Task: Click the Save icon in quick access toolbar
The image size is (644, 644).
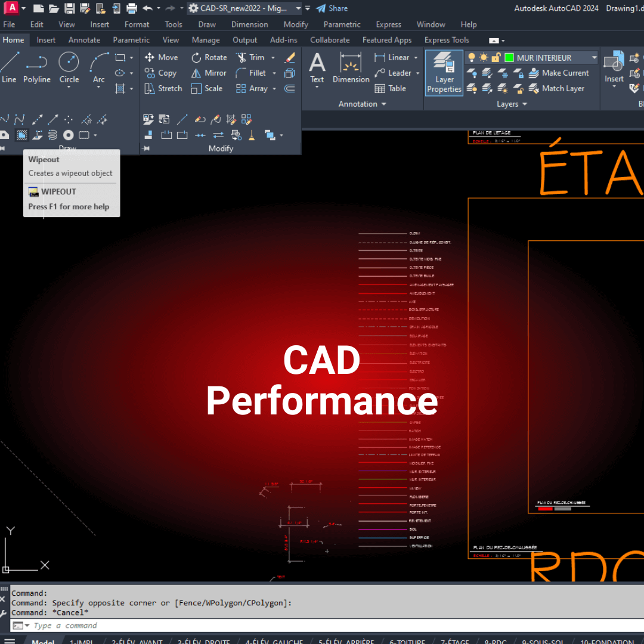Action: [69, 8]
